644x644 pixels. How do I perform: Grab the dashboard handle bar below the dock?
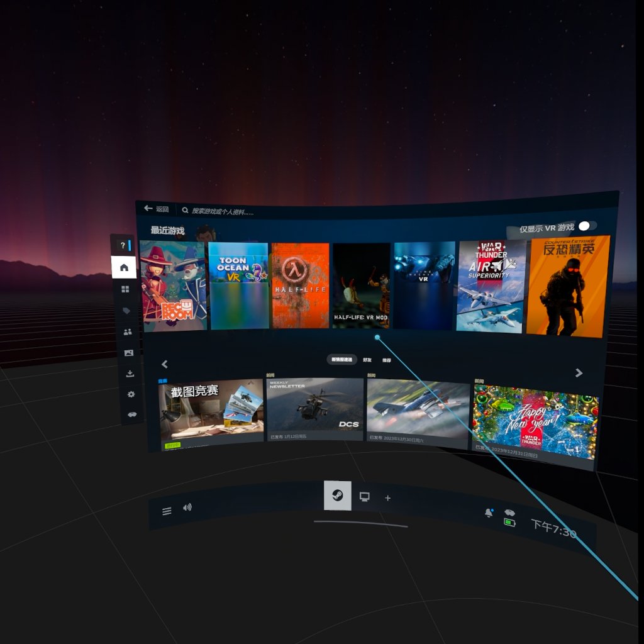(x=360, y=524)
